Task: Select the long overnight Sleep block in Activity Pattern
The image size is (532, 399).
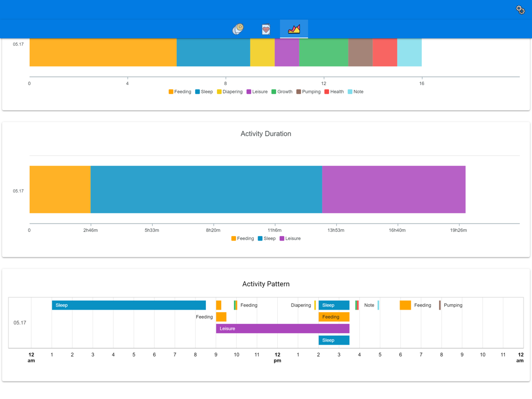Action: pyautogui.click(x=129, y=305)
